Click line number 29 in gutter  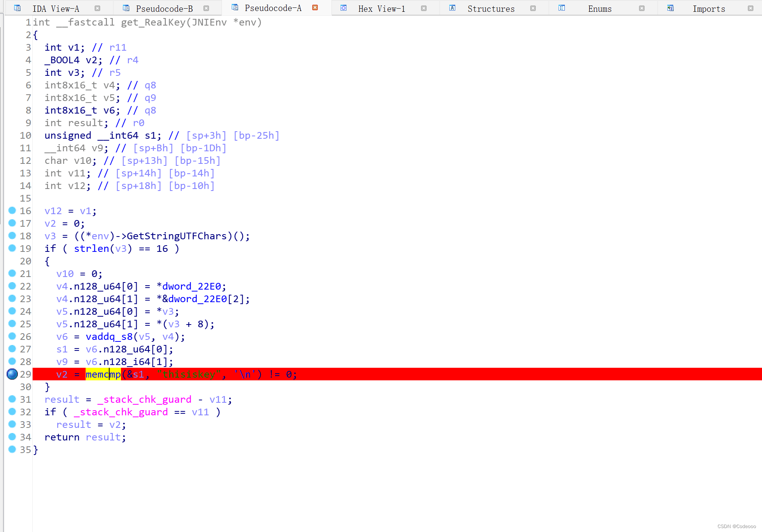pos(26,374)
